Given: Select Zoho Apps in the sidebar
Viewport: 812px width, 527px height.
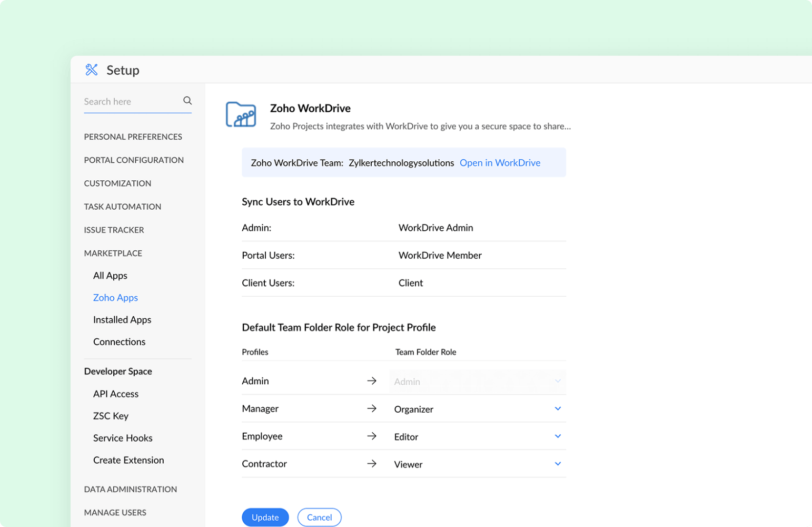Looking at the screenshot, I should pyautogui.click(x=115, y=298).
